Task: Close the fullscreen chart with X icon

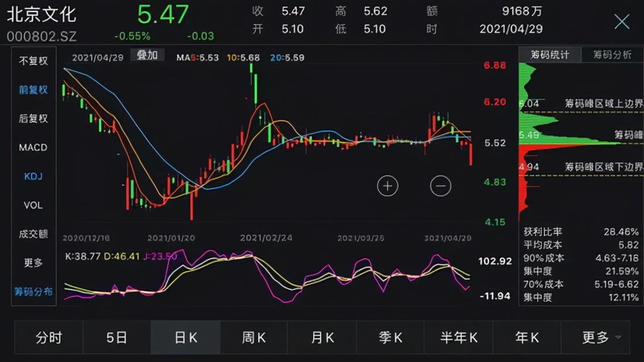Action: (621, 21)
